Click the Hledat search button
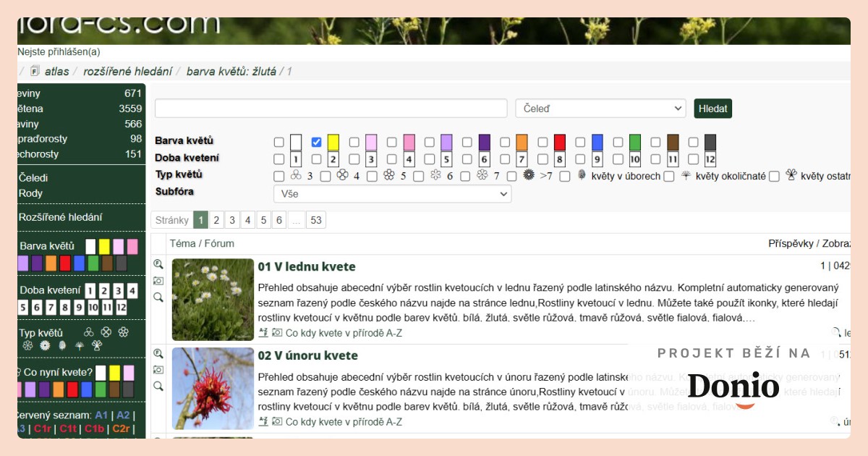 713,109
